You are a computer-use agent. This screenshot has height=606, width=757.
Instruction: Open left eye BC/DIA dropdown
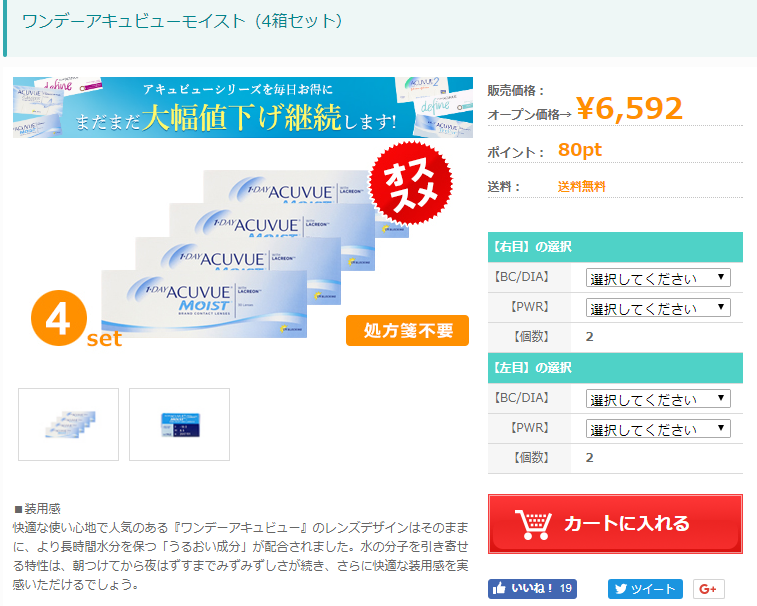point(658,399)
